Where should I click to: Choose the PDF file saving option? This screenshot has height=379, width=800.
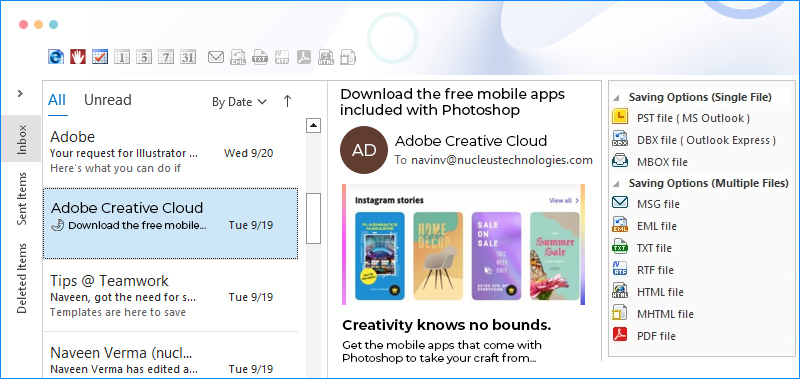click(x=656, y=336)
